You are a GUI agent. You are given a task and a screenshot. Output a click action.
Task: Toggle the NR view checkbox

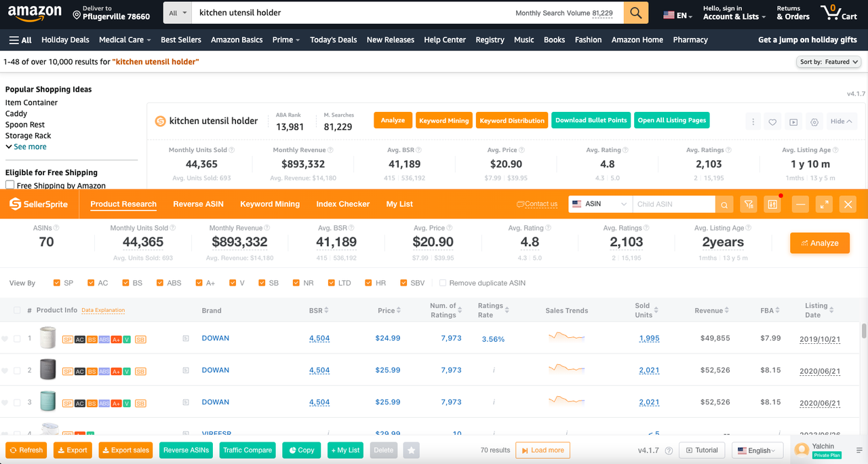click(297, 283)
